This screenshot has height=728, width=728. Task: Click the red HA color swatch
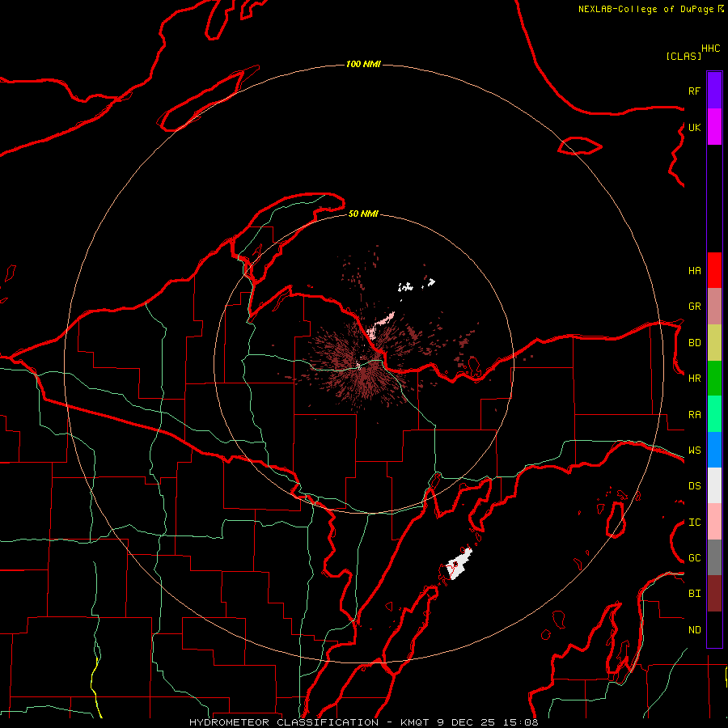point(714,270)
